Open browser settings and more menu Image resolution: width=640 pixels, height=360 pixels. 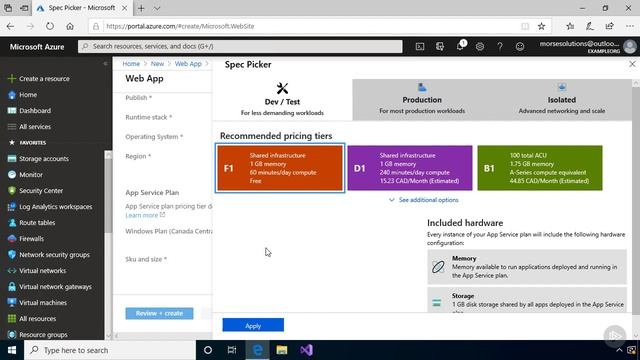(x=630, y=26)
